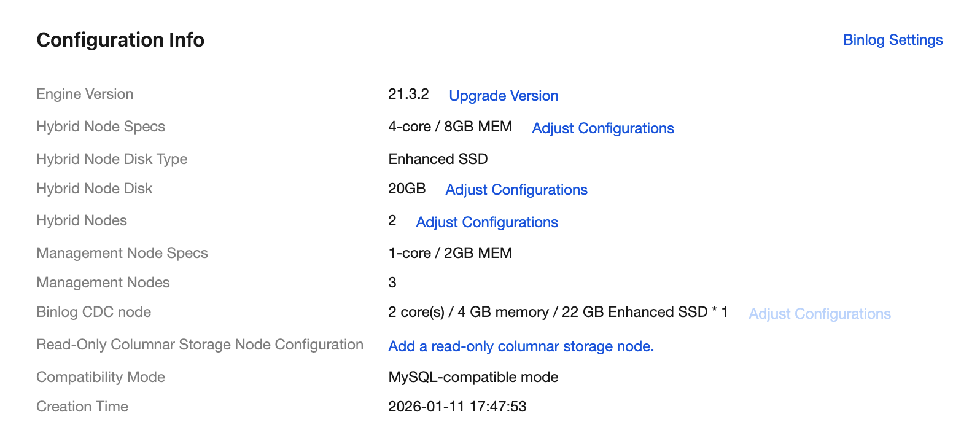This screenshot has height=425, width=980.
Task: Click the 1-core / 2GB MEM value
Action: pos(449,253)
